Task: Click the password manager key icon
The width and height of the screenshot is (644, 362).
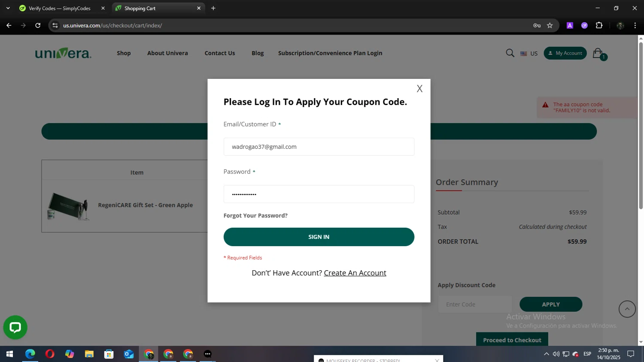Action: (537, 25)
